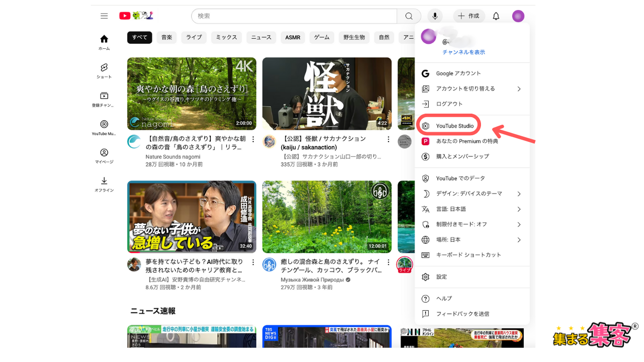Open キーボード ショートカット menu item

[472, 255]
